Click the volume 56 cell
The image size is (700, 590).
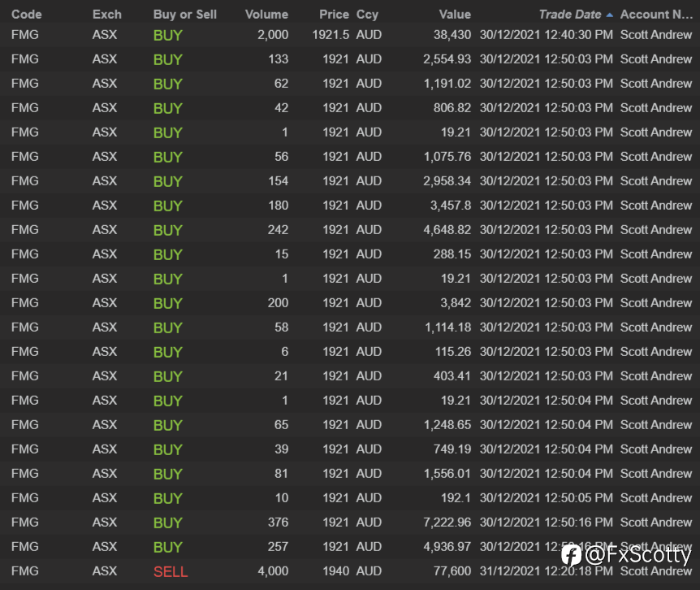(281, 156)
